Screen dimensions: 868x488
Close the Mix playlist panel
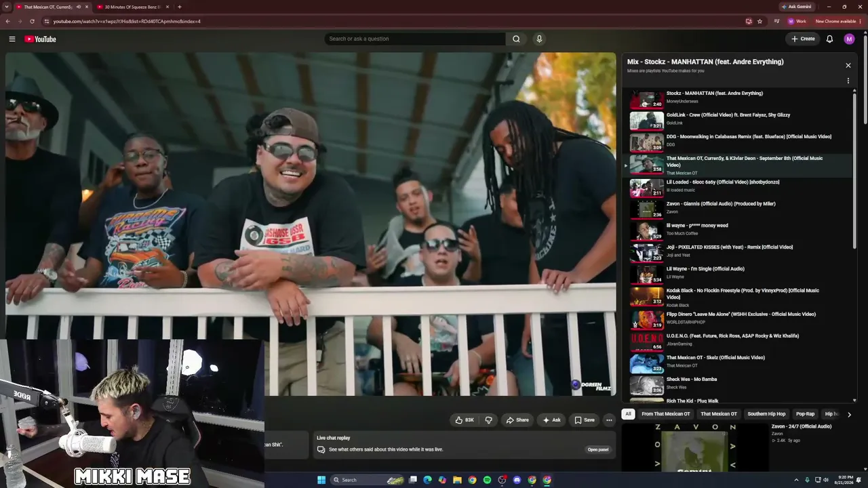(x=848, y=66)
